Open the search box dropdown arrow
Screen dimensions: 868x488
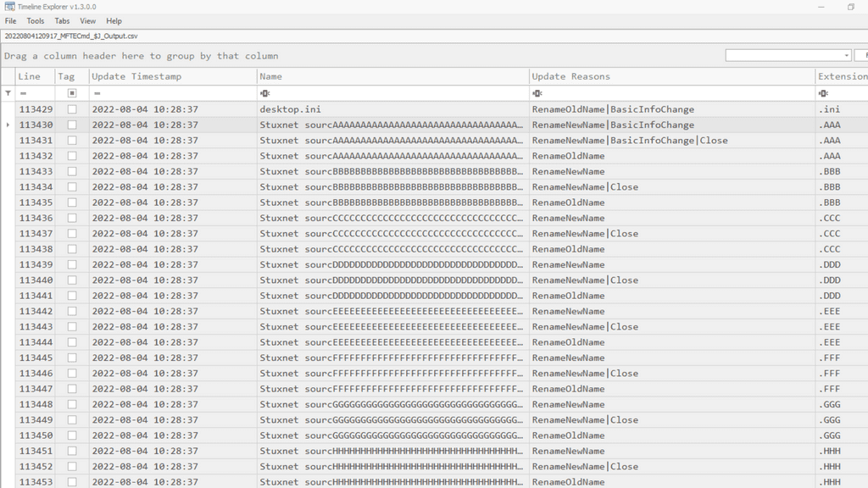click(845, 56)
